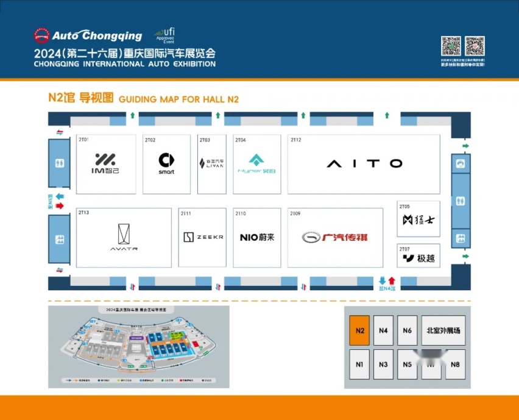This screenshot has width=519, height=420.
Task: Click booth number 2T04
Action: click(241, 140)
